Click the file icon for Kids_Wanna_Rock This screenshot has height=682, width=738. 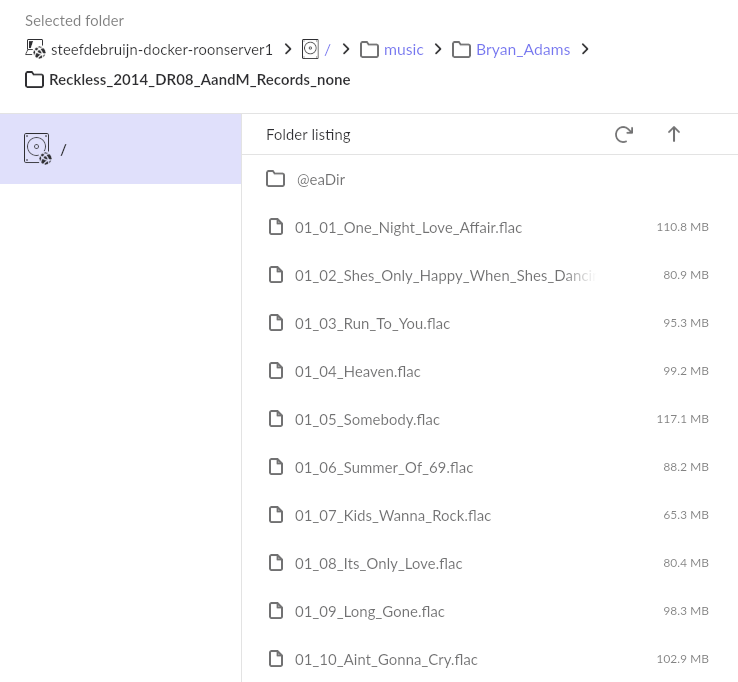[276, 514]
